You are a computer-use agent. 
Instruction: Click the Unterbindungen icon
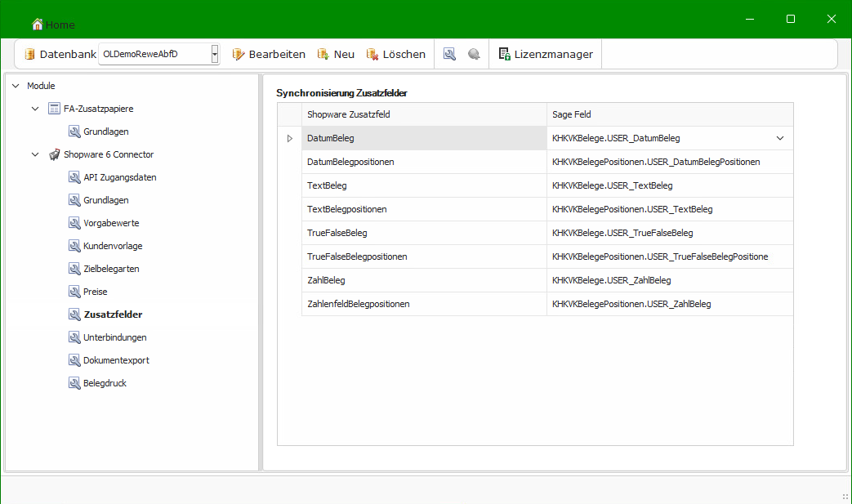pyautogui.click(x=74, y=337)
